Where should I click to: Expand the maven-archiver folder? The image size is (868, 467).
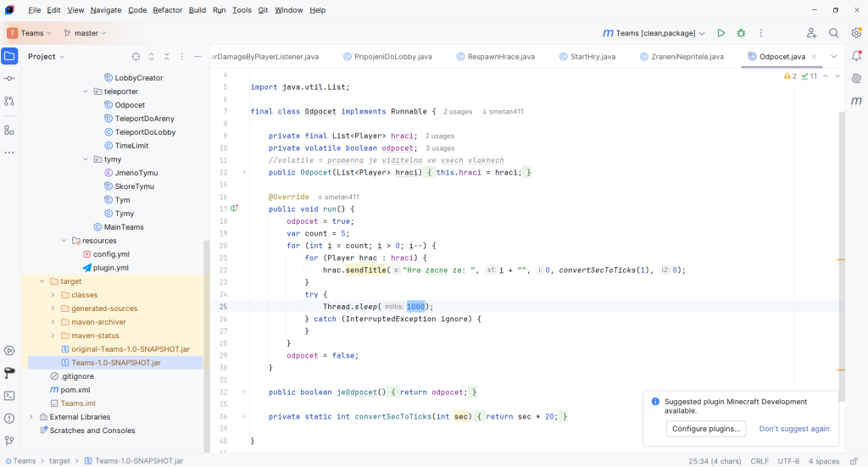pos(53,322)
